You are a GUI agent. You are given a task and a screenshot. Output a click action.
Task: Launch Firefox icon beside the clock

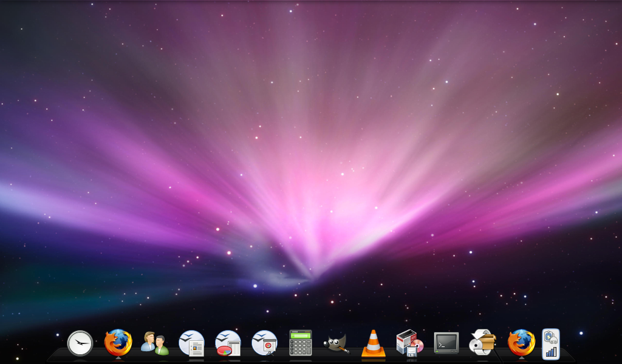[118, 343]
